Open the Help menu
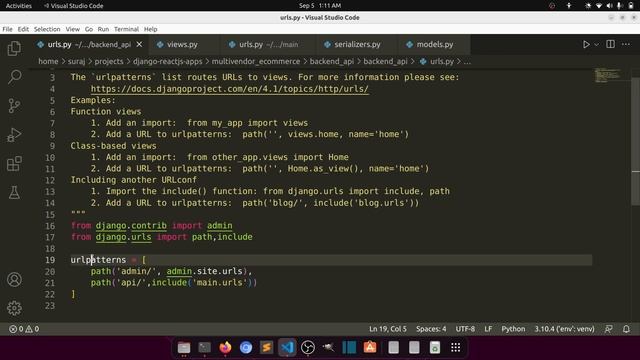 coord(151,29)
